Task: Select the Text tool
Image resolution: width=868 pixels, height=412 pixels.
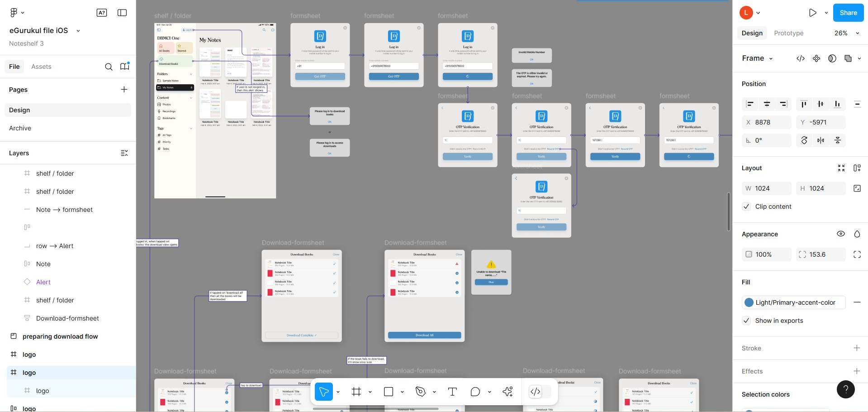Action: coord(452,392)
